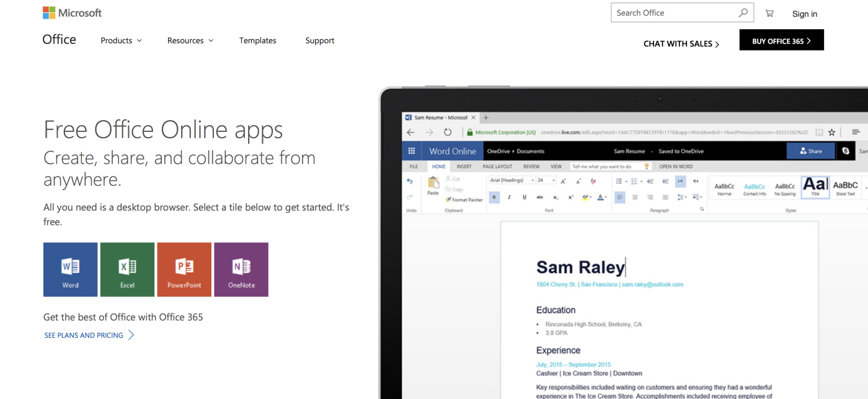Launch the Excel app tile
This screenshot has height=399, width=868.
point(127,270)
